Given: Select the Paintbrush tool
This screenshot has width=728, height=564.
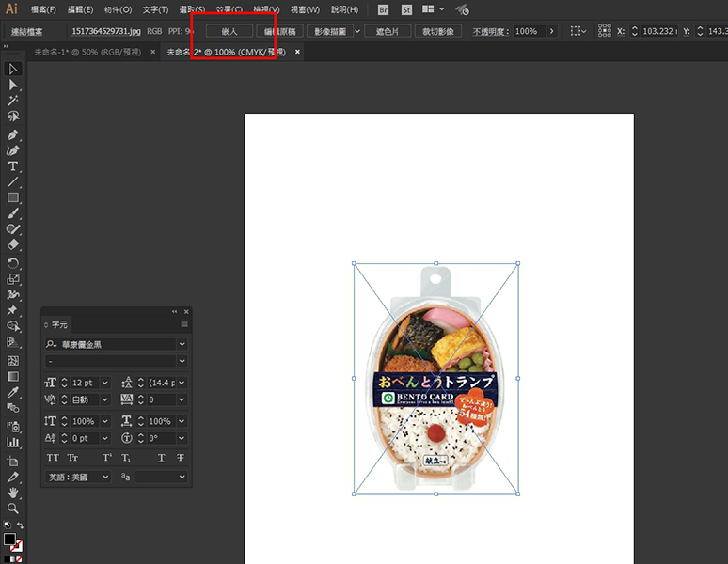Looking at the screenshot, I should (x=13, y=213).
